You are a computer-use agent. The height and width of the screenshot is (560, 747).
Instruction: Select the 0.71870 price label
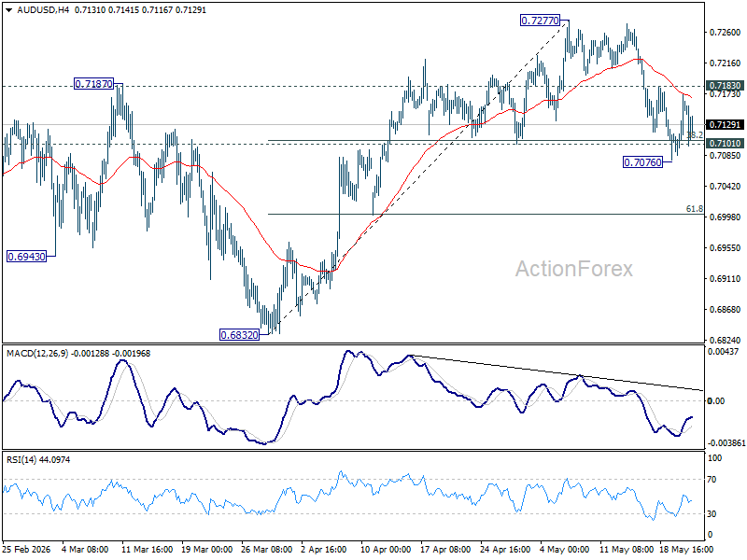click(x=94, y=84)
